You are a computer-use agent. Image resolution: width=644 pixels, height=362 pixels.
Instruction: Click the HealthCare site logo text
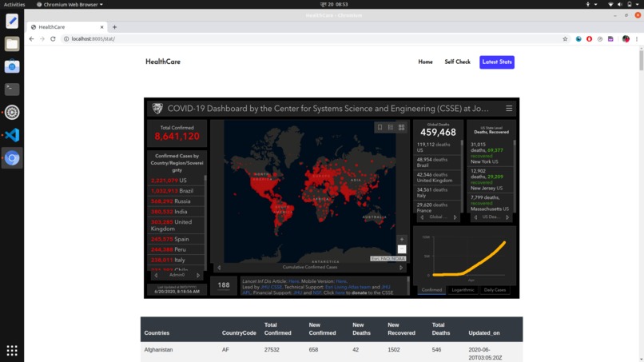click(x=163, y=62)
